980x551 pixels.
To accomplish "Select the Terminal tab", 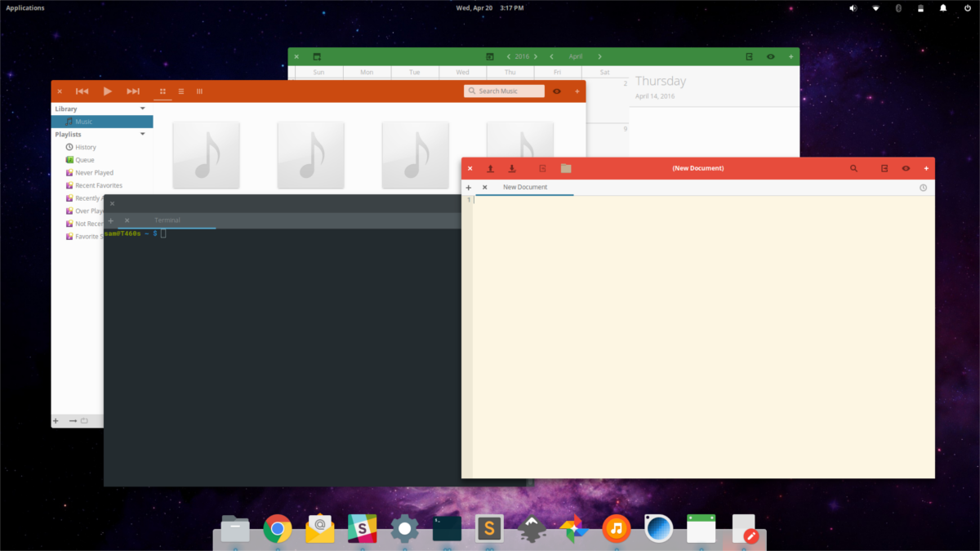I will point(167,220).
